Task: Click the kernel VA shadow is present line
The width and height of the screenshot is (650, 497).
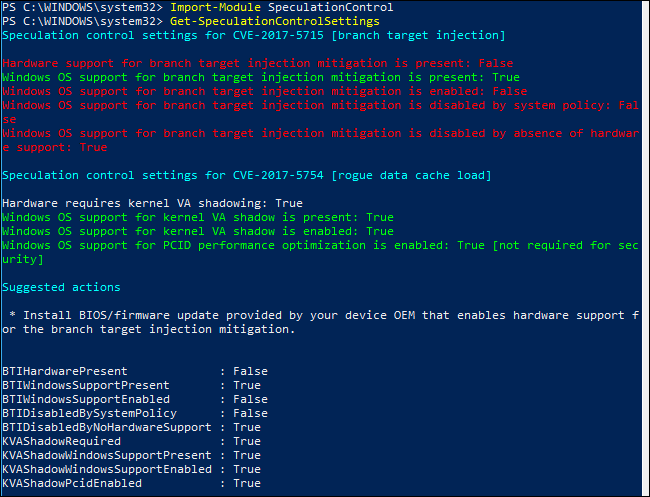Action: click(x=198, y=217)
